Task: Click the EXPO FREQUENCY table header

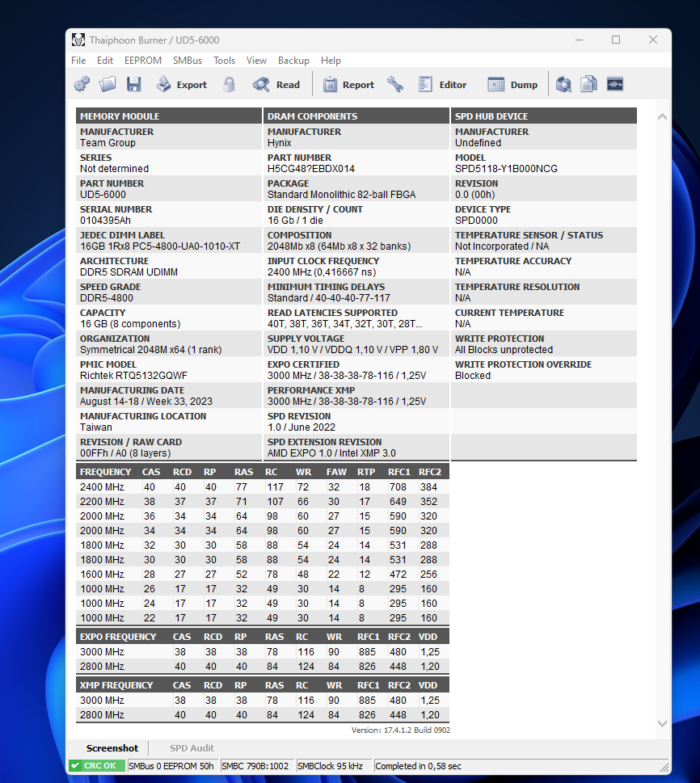Action: [x=118, y=637]
